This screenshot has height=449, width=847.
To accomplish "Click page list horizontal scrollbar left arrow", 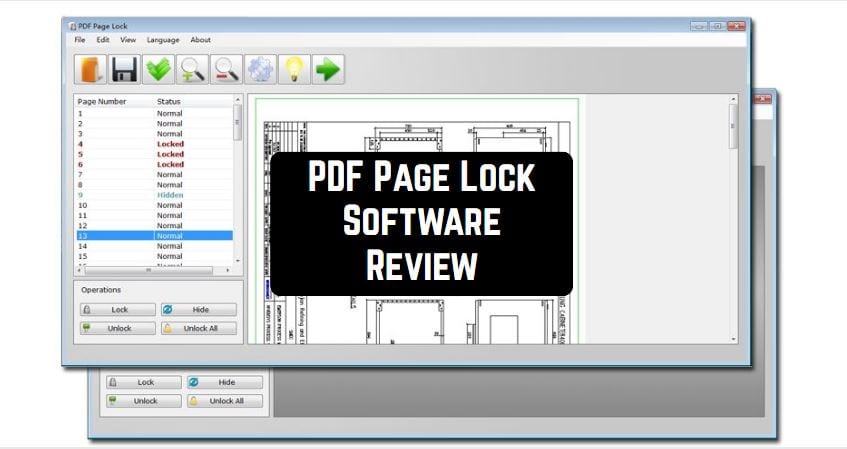I will [80, 270].
